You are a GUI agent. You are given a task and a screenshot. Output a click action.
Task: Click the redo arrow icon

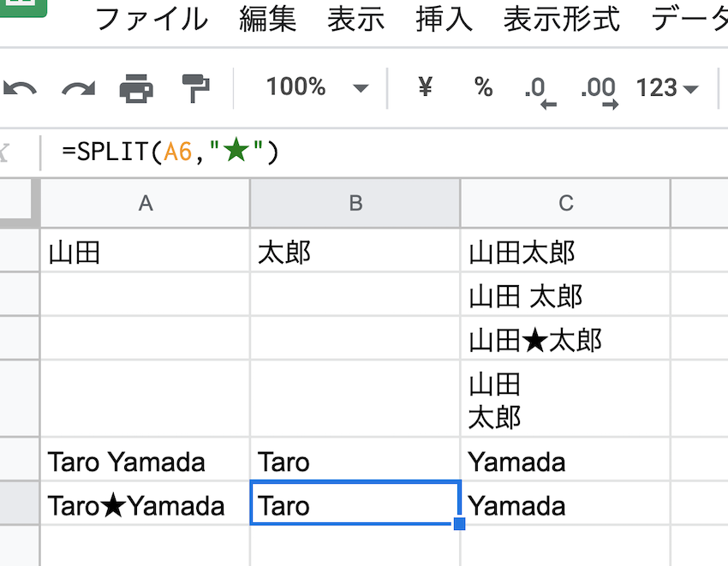coord(78,87)
